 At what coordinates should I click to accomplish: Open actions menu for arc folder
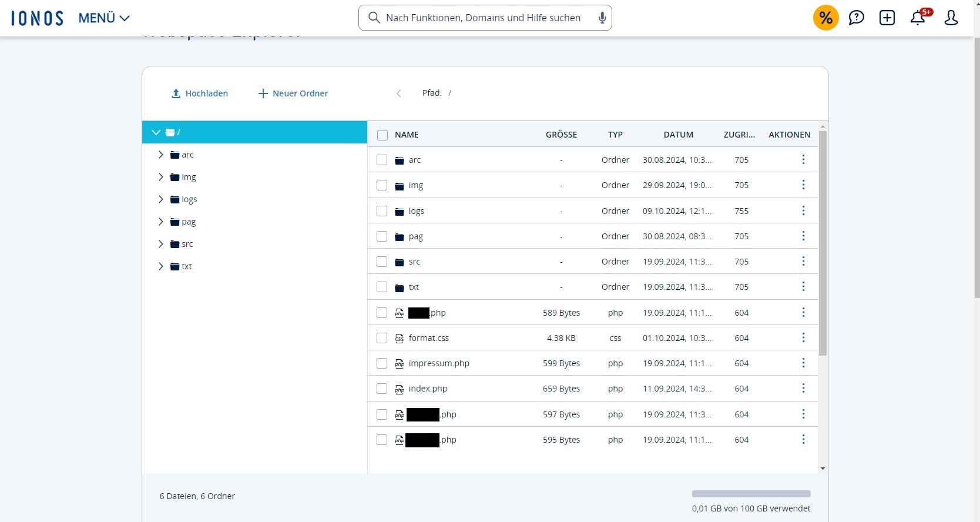pyautogui.click(x=803, y=159)
